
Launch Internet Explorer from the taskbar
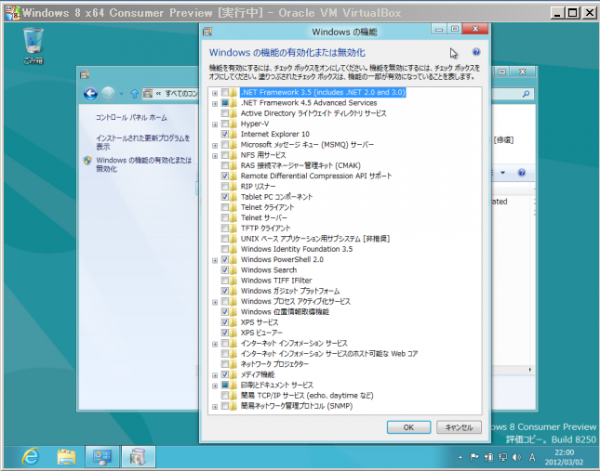30,456
